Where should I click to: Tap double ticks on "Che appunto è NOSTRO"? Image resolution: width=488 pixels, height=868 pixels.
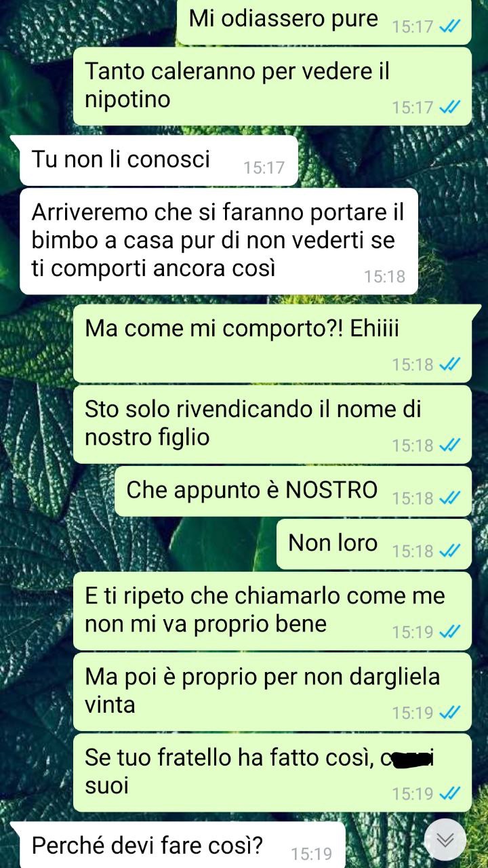(450, 498)
